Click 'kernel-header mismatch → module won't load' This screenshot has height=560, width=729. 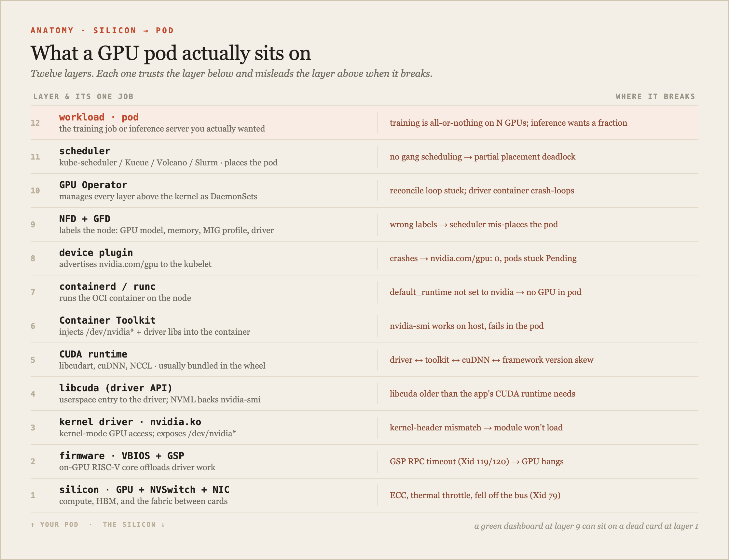coord(476,427)
